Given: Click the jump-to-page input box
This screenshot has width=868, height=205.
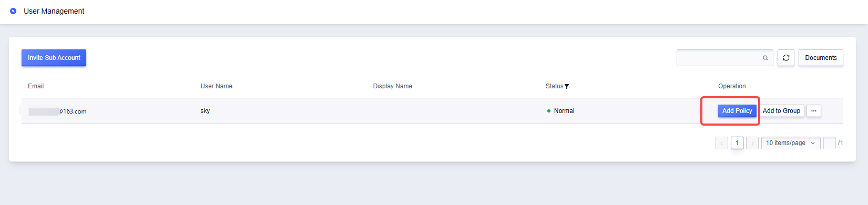Looking at the screenshot, I should click(830, 143).
